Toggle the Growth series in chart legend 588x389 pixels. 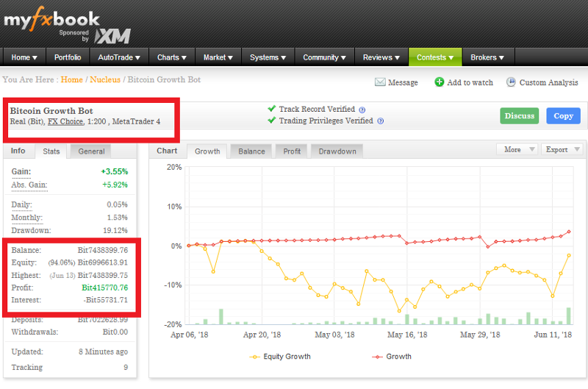[392, 357]
